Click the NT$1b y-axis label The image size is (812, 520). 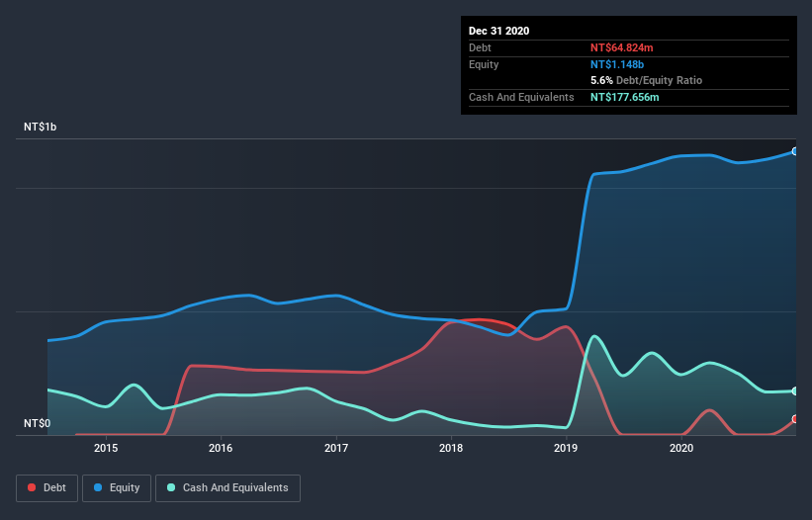[40, 127]
